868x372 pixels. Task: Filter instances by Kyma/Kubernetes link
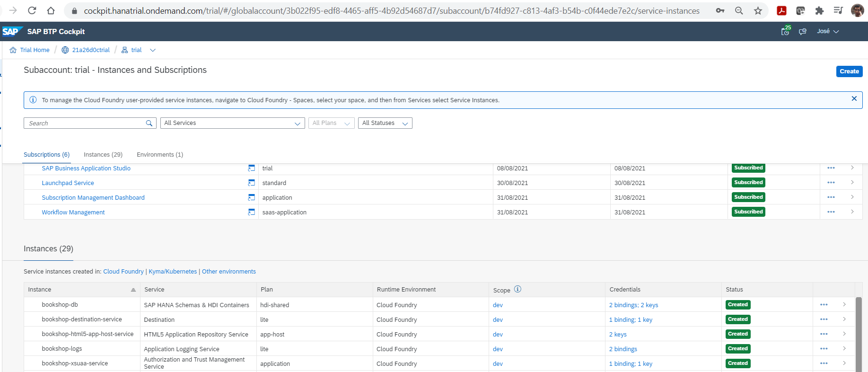[173, 272]
